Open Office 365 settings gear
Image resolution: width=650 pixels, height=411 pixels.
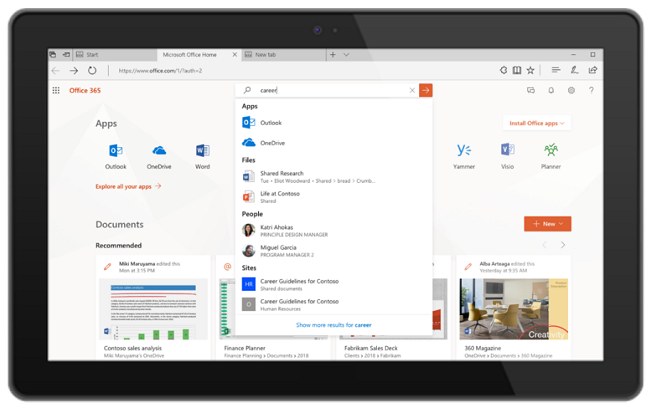point(571,90)
